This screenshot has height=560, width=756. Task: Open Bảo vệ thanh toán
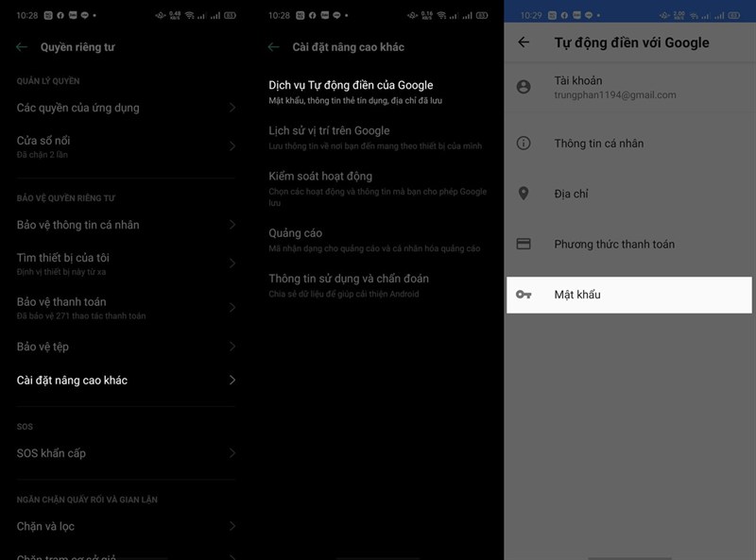tap(126, 308)
